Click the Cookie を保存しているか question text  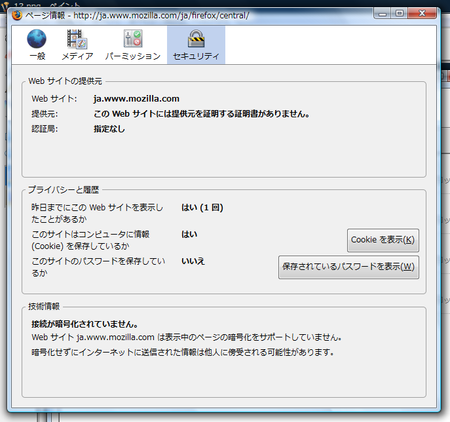click(x=90, y=240)
